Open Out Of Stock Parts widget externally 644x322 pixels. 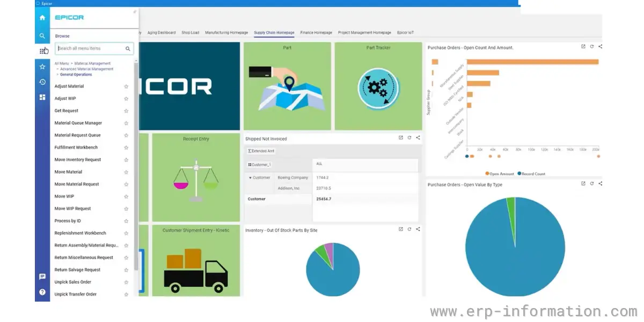[400, 229]
